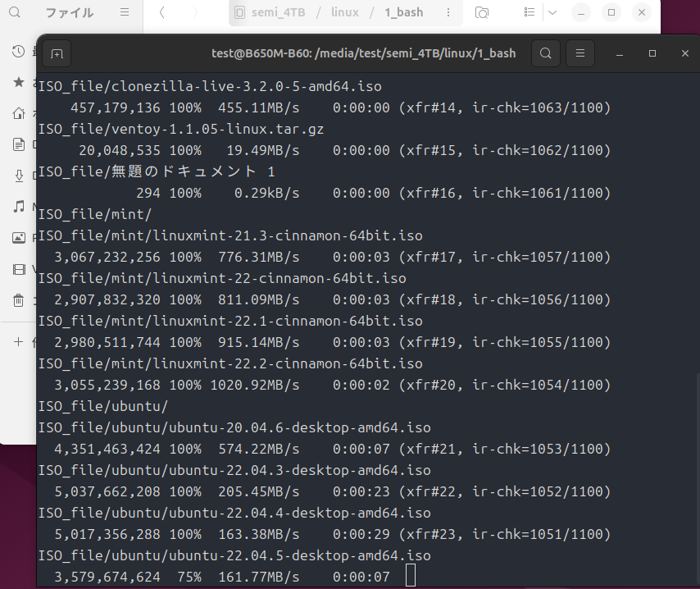Open Recent files in the sidebar
The height and width of the screenshot is (589, 700).
point(19,52)
